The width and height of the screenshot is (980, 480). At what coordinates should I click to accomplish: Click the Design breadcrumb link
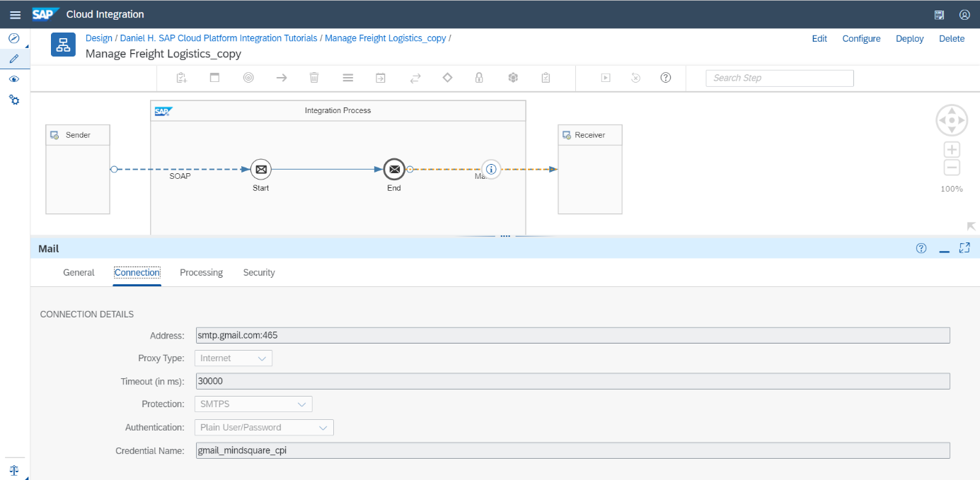point(99,38)
